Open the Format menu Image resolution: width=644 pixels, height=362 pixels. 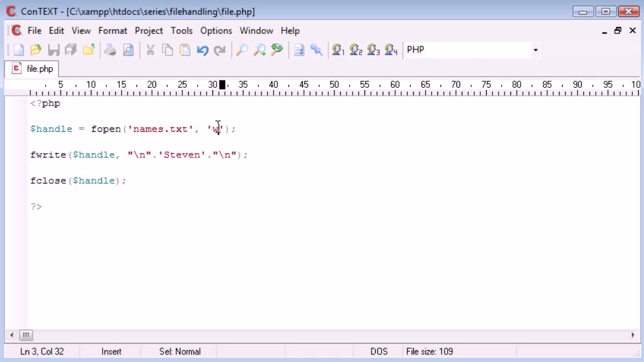pos(113,30)
